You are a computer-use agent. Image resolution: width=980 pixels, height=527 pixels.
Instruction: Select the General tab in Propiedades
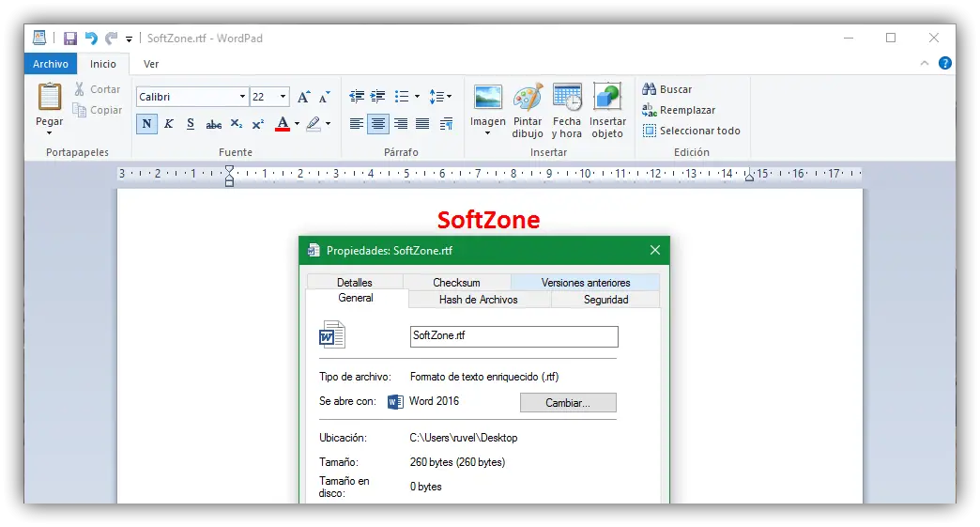click(356, 298)
